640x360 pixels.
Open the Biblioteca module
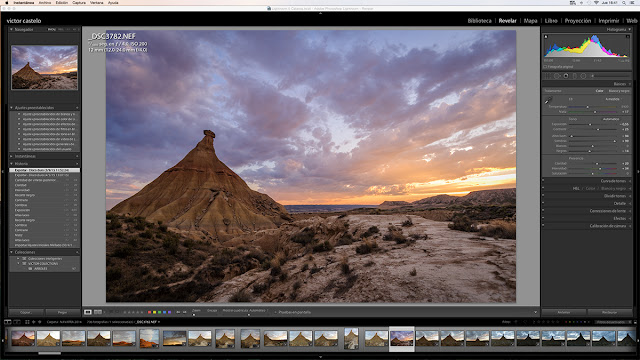(x=479, y=21)
